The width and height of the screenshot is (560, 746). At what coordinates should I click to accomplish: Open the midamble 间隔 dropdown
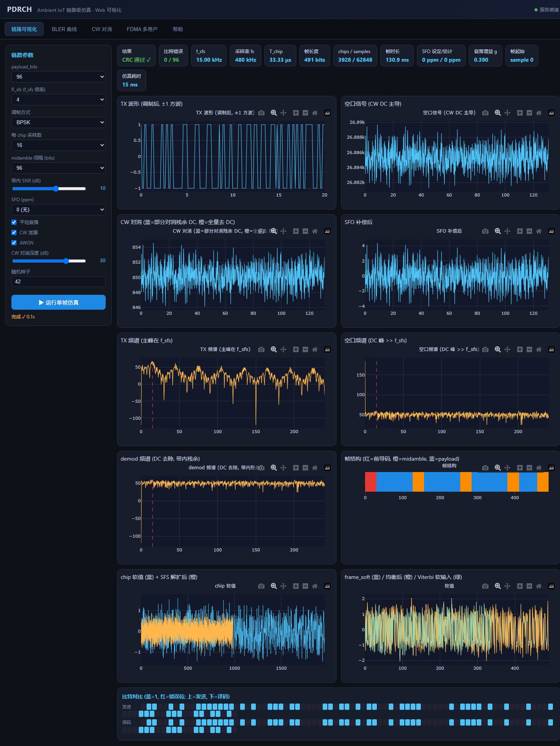(x=58, y=168)
